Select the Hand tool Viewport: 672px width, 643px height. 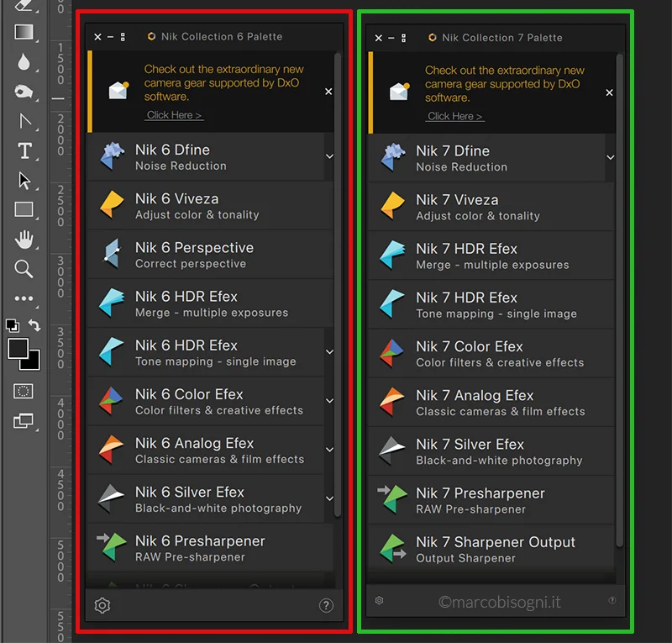(24, 240)
